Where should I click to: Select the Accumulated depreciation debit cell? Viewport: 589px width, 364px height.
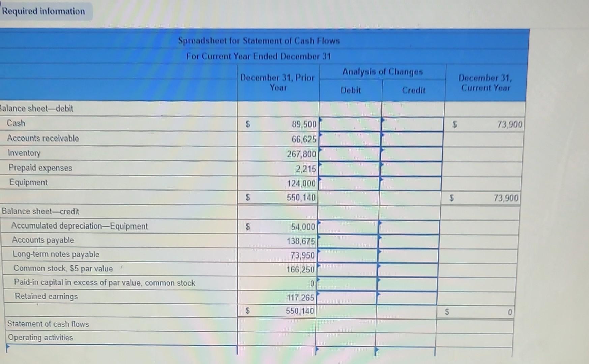(x=348, y=227)
